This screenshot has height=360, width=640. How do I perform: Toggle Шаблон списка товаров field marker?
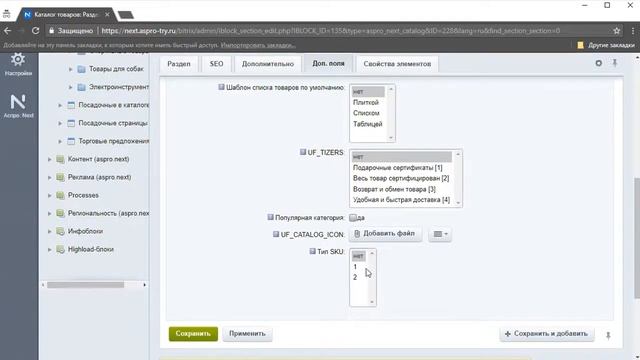[x=221, y=87]
